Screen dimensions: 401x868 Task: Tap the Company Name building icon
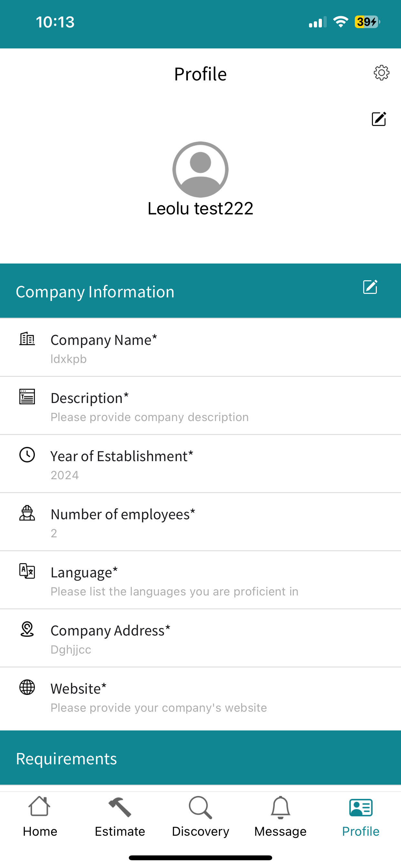pyautogui.click(x=27, y=339)
